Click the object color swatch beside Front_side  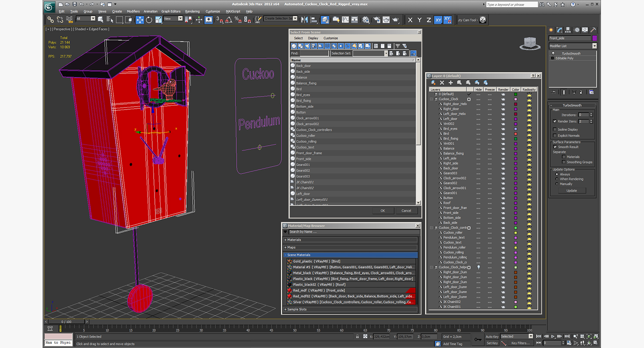594,38
